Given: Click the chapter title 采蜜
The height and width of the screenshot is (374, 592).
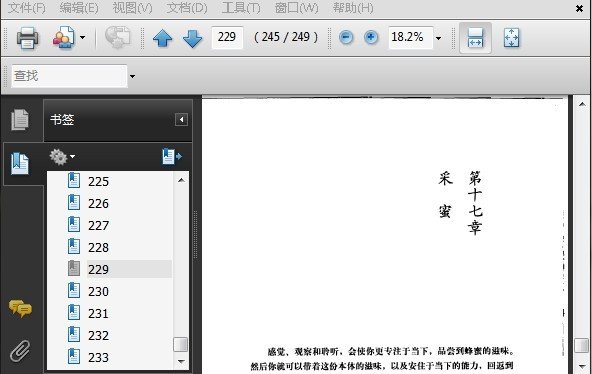Looking at the screenshot, I should [x=446, y=194].
